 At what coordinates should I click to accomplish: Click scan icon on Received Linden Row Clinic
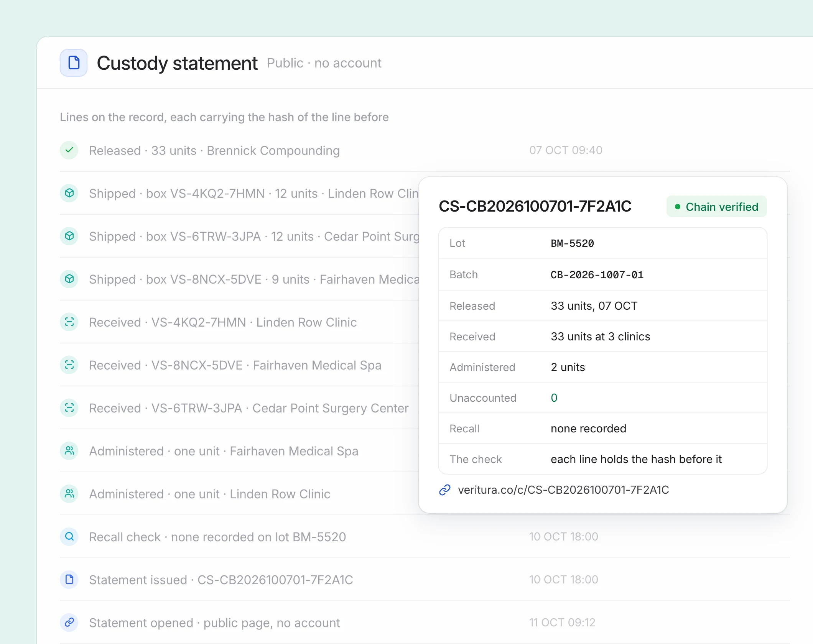[x=69, y=322]
